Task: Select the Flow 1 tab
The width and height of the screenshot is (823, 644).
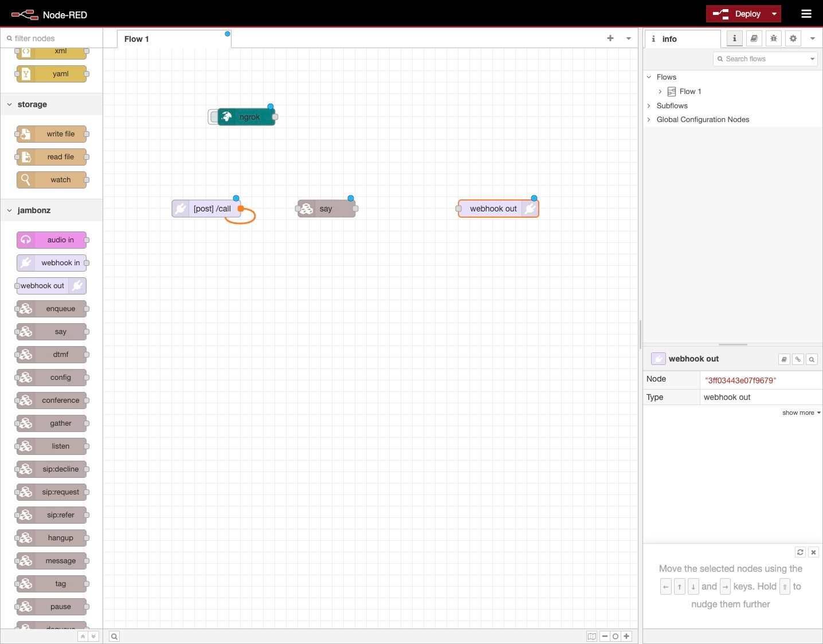Action: tap(174, 39)
